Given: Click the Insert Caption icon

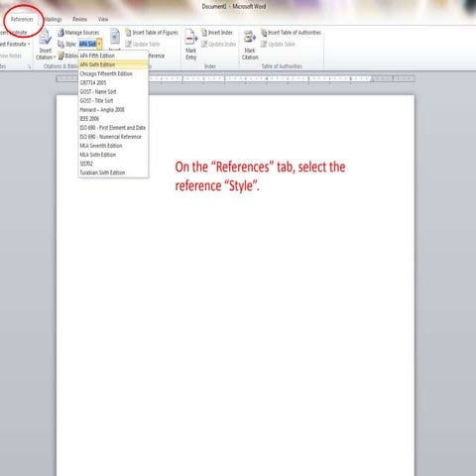Looking at the screenshot, I should click(115, 37).
